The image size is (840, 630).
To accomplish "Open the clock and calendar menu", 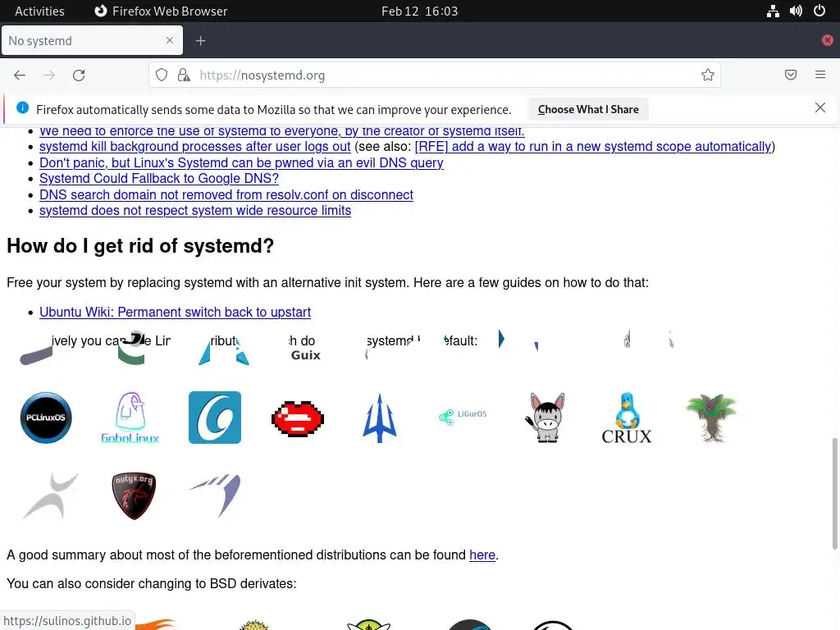I will click(420, 11).
